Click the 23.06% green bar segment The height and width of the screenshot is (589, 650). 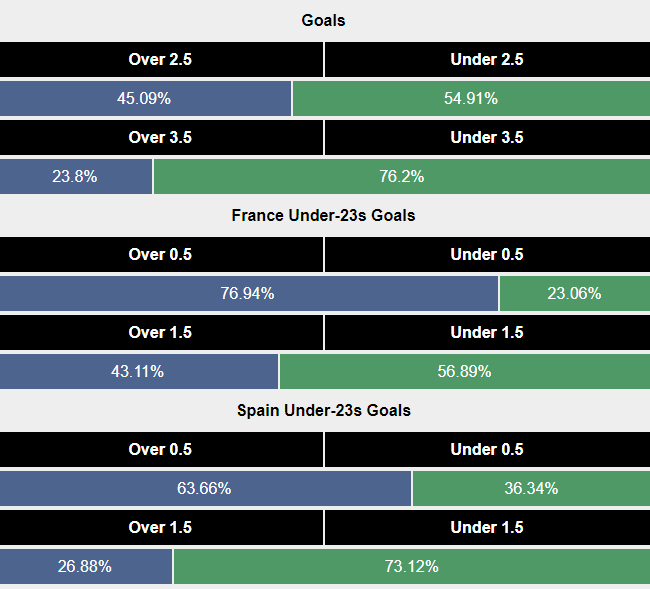[x=574, y=293]
